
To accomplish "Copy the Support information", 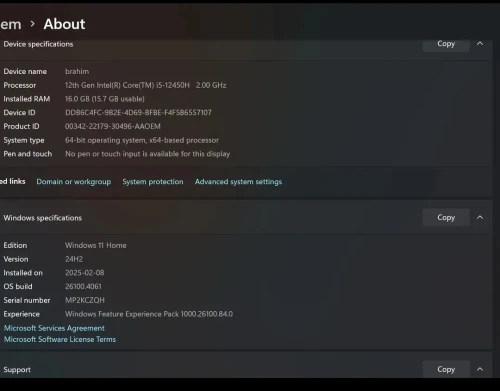I will coord(446,369).
